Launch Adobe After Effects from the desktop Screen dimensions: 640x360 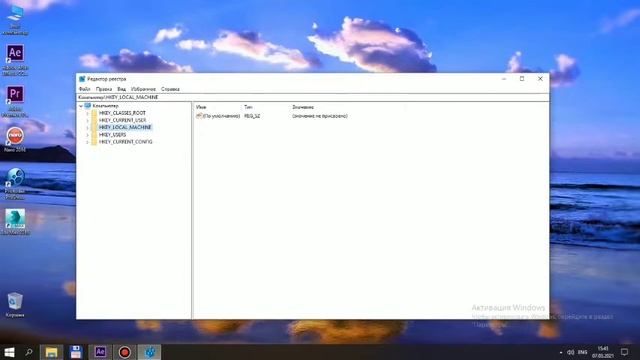click(x=15, y=60)
